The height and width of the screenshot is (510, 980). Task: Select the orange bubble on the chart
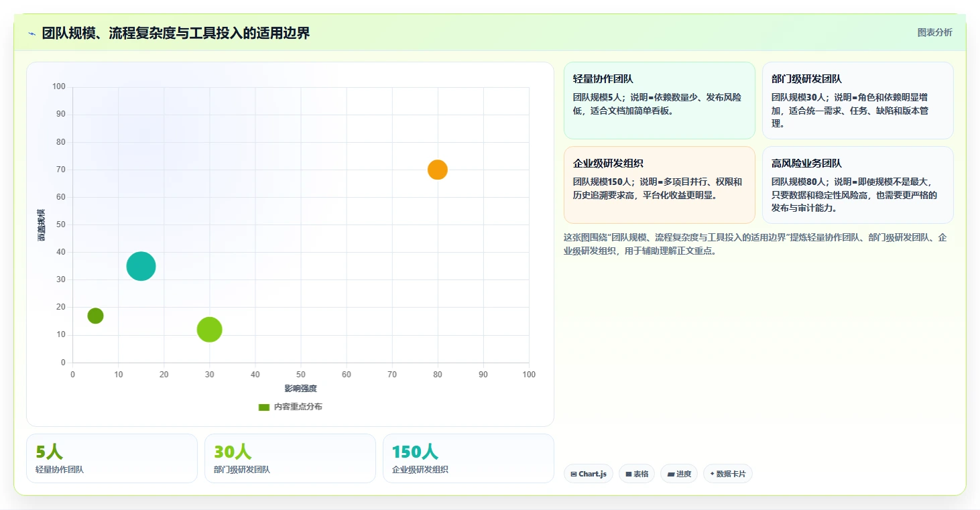click(437, 170)
